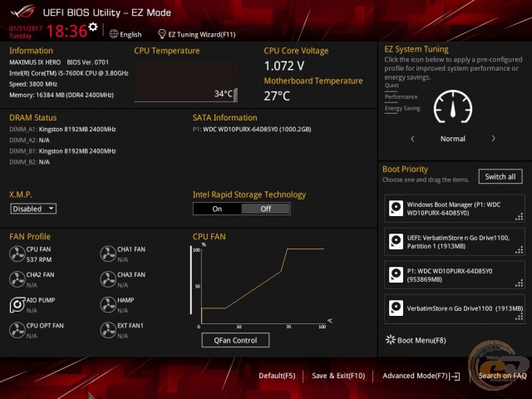Viewport: 532px width, 399px height.
Task: Click Save & Exit(F10)
Action: pos(338,376)
